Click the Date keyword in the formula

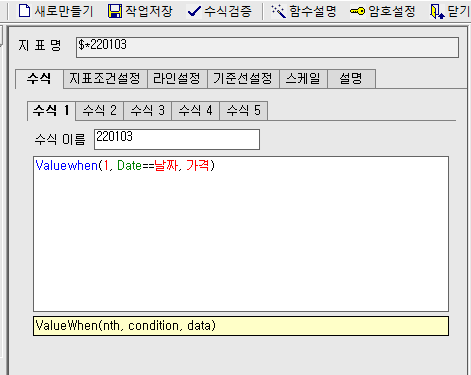(x=129, y=165)
